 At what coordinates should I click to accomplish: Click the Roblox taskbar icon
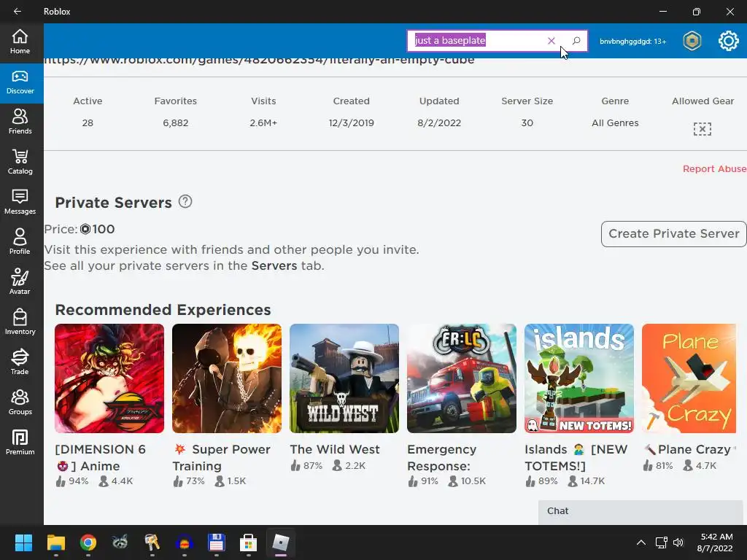point(281,542)
